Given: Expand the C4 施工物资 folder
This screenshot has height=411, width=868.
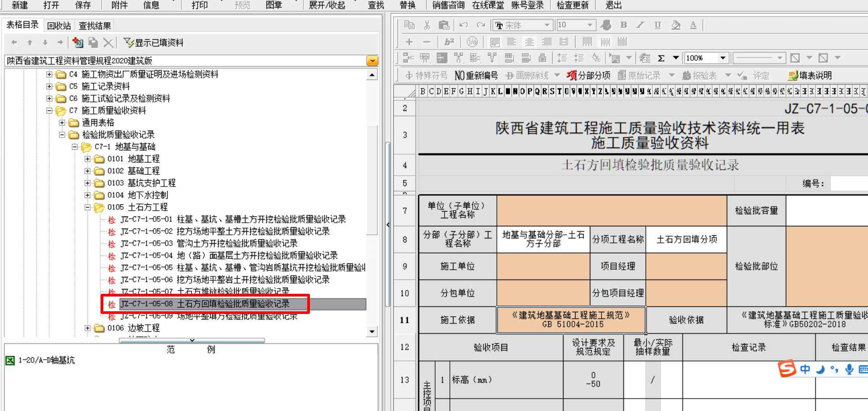Looking at the screenshot, I should pos(49,74).
